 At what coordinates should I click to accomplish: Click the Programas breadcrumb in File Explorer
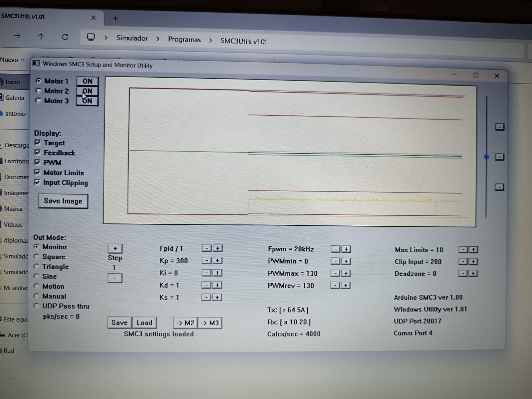pos(184,40)
